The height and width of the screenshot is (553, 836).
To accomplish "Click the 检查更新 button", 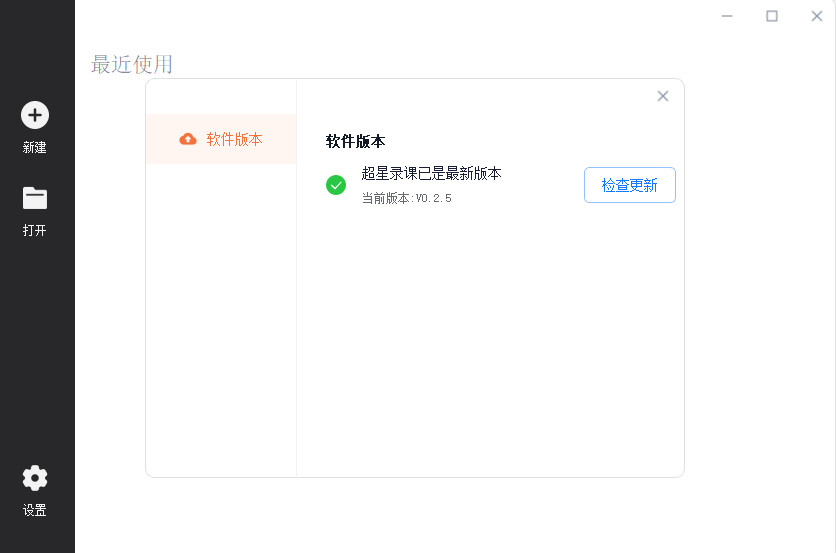I will click(630, 185).
